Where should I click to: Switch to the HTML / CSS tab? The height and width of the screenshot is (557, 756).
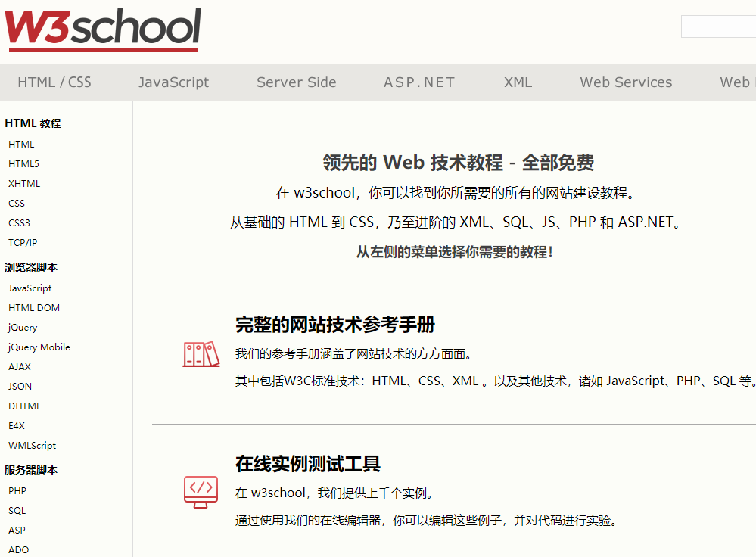coord(54,82)
